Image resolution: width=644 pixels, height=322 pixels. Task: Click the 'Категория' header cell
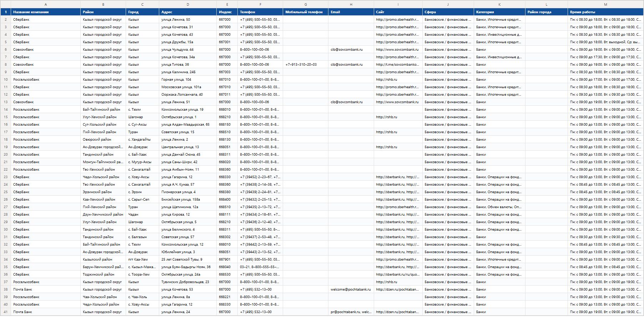point(499,12)
